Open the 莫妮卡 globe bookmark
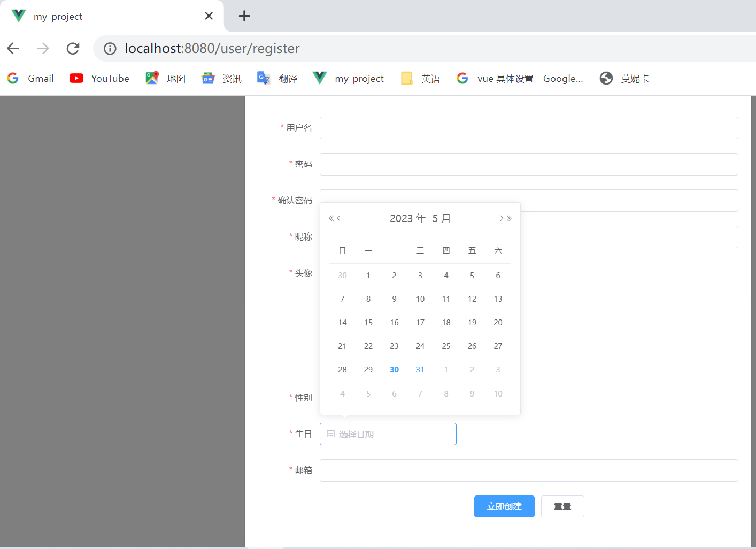This screenshot has width=756, height=549. tap(623, 78)
